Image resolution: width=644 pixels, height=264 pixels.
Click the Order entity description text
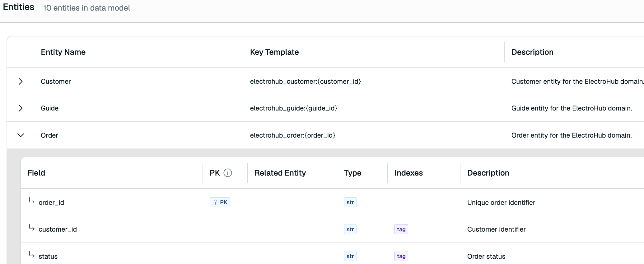[572, 135]
